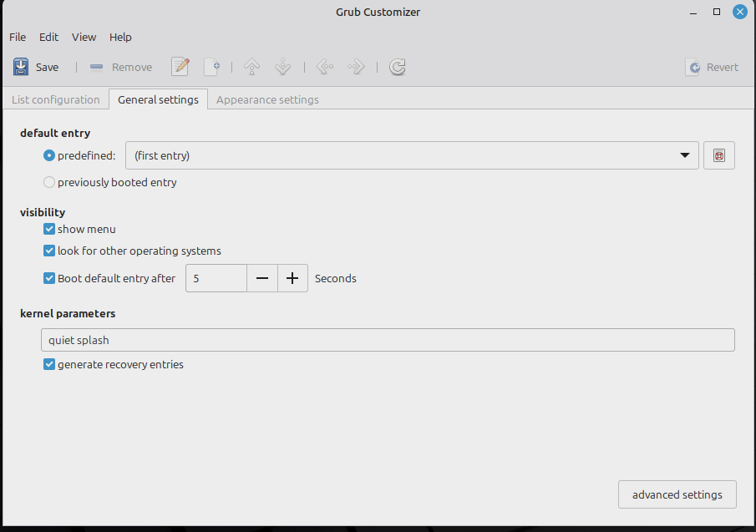Click the Revert toolbar icon
The height and width of the screenshot is (532, 756).
(693, 67)
